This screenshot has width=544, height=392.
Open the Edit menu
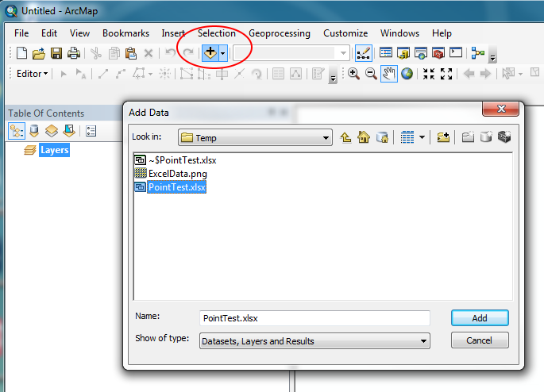tap(49, 33)
